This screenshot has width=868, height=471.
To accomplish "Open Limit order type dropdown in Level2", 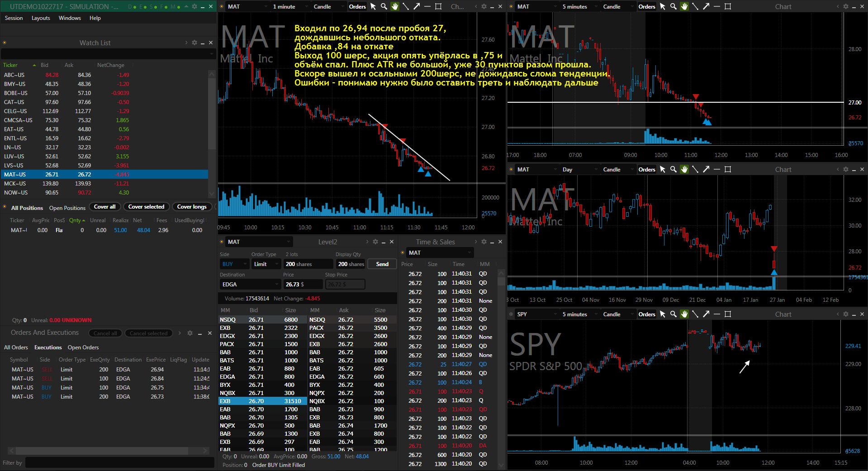I will tap(266, 264).
